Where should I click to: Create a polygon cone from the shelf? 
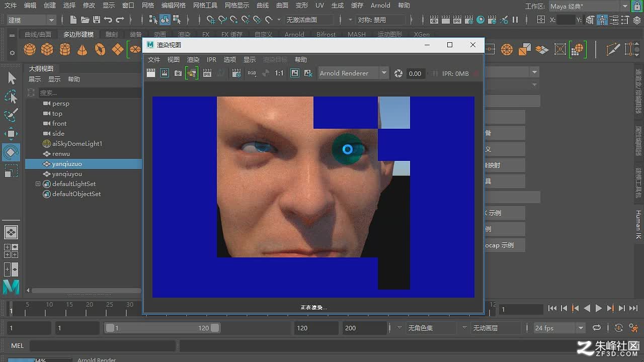pos(83,49)
